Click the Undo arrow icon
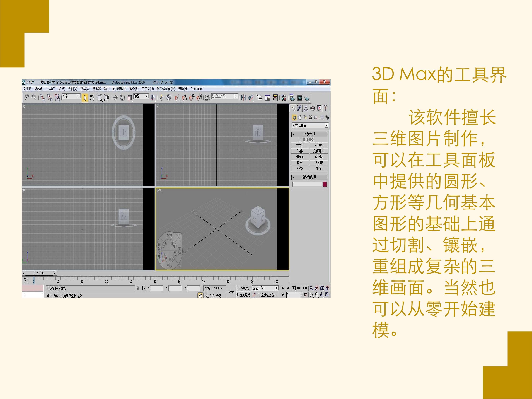Screen dimensions: 532x399 coord(27,97)
